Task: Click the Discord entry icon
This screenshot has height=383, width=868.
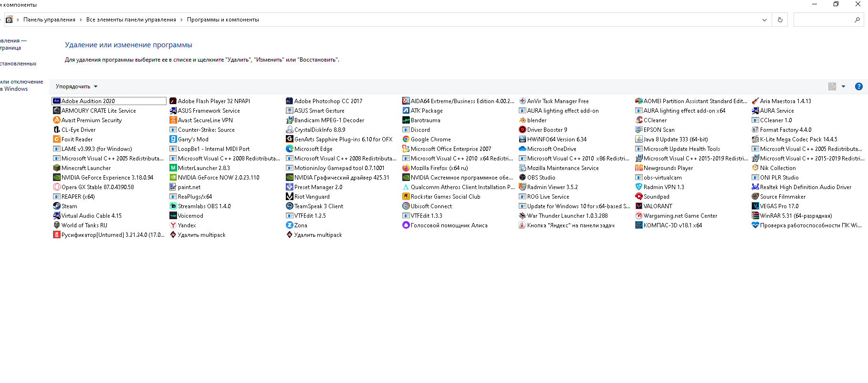Action: pos(406,129)
